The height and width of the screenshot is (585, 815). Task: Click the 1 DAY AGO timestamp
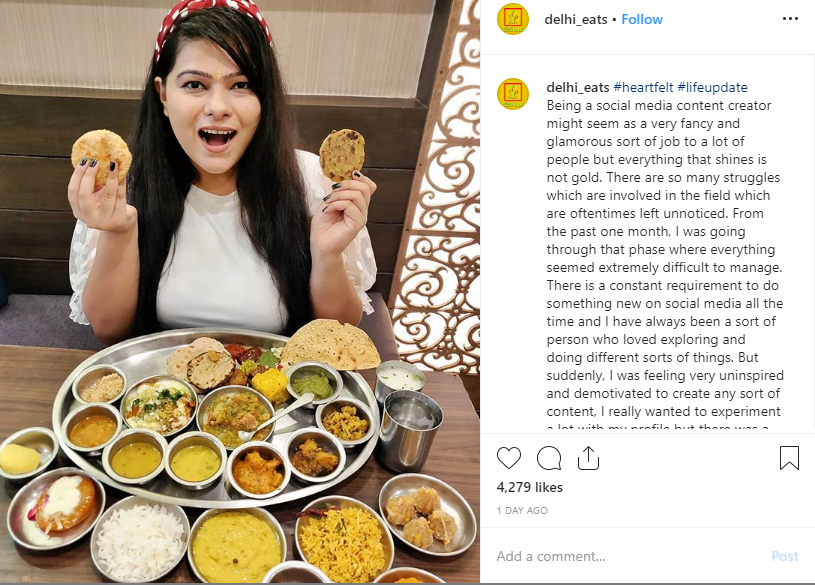[x=522, y=511]
